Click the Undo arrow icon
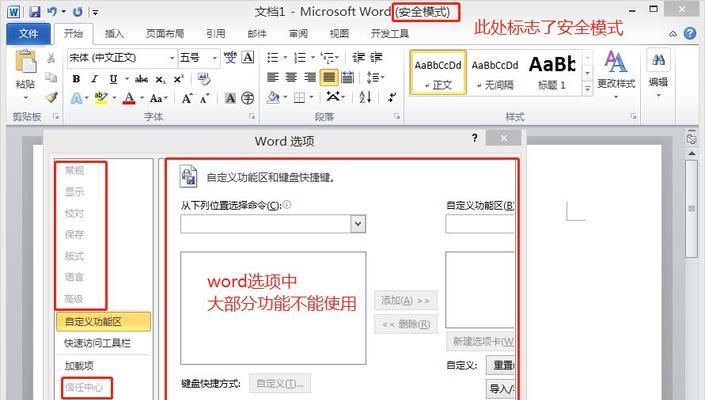 click(x=52, y=12)
